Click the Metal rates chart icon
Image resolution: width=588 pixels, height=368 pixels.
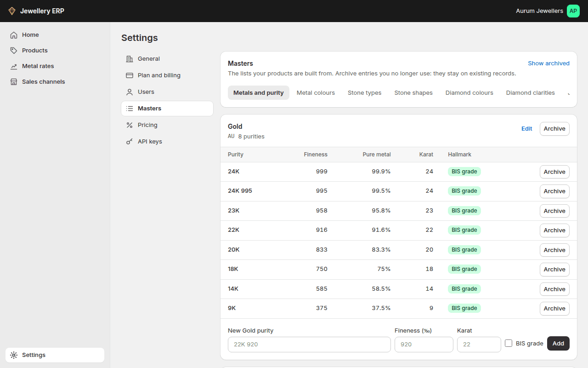point(14,66)
